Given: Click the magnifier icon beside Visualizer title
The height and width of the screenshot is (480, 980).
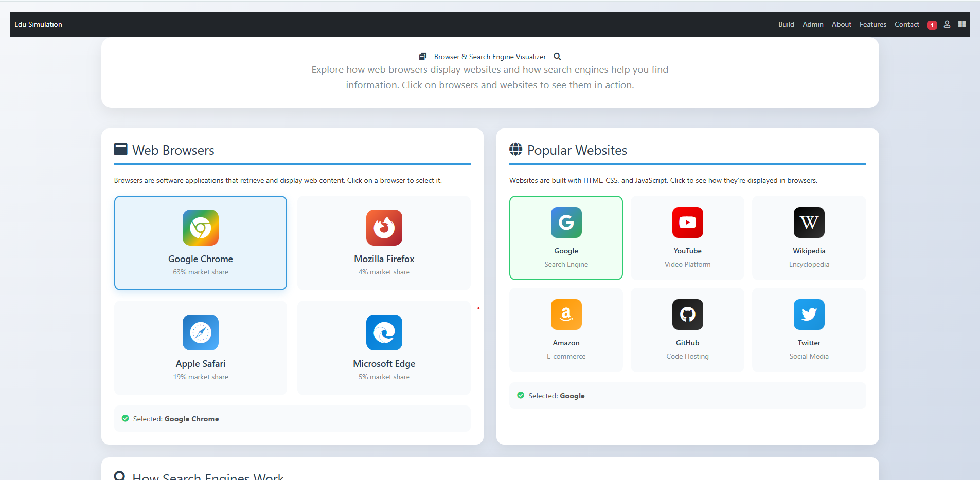Looking at the screenshot, I should point(557,57).
